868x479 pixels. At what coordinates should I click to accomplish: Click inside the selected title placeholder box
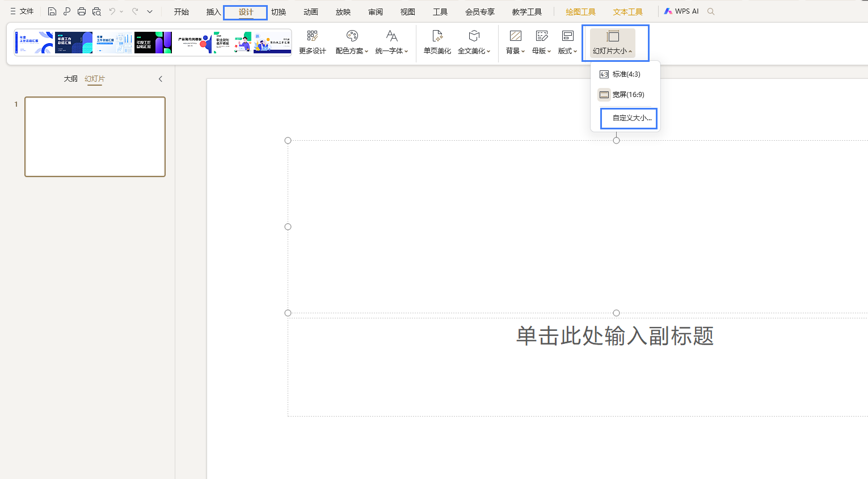[x=578, y=226]
